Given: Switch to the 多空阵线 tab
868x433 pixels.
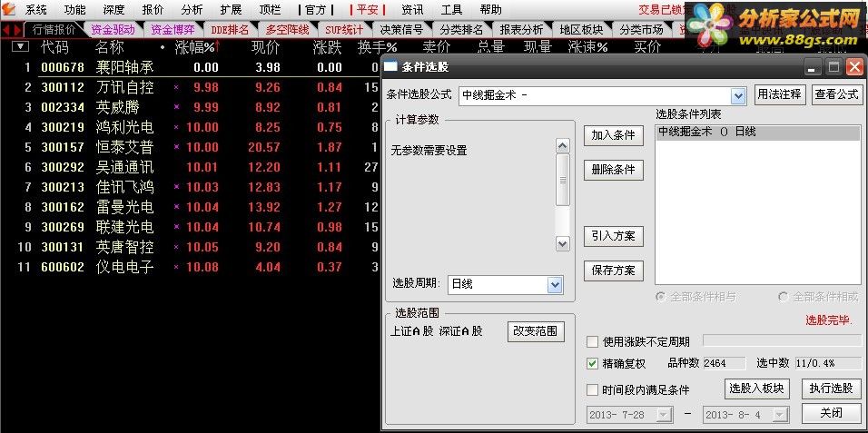Looking at the screenshot, I should tap(287, 30).
